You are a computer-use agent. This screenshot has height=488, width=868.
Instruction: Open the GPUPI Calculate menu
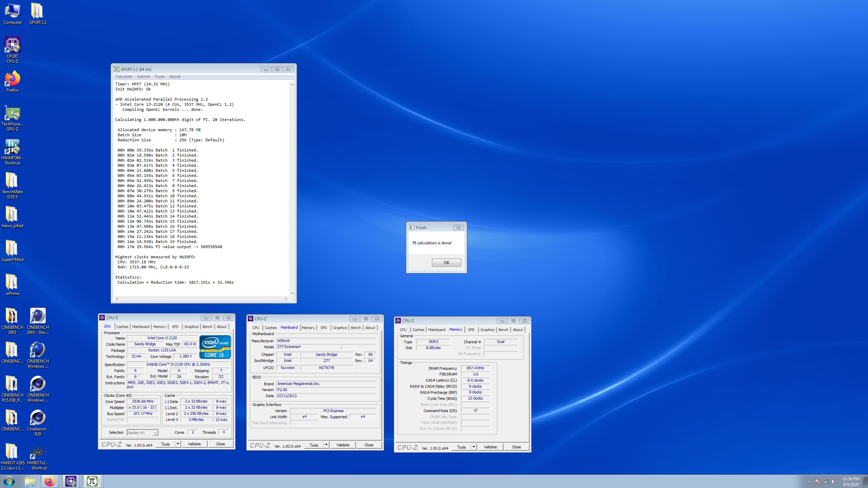pyautogui.click(x=124, y=77)
